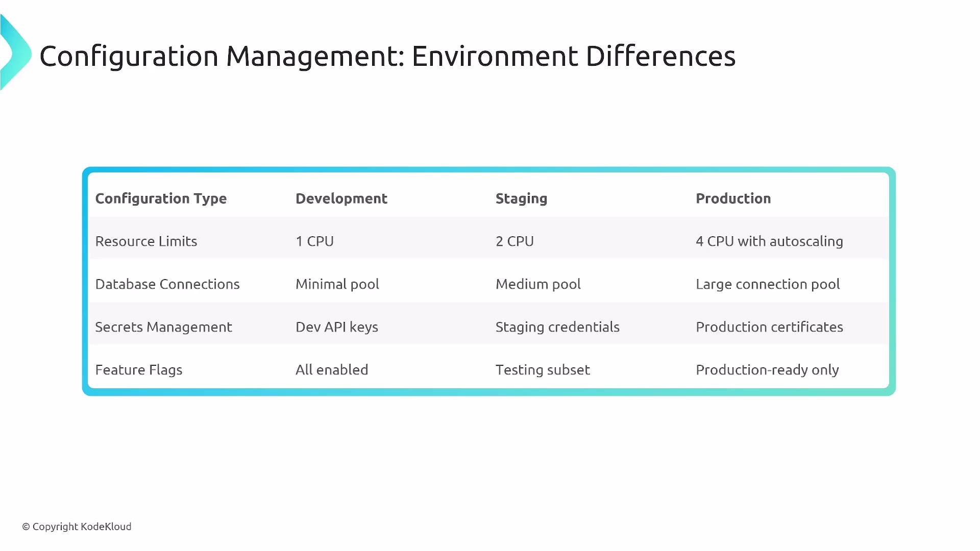
Task: Select the 'Production' column header
Action: [x=733, y=198]
